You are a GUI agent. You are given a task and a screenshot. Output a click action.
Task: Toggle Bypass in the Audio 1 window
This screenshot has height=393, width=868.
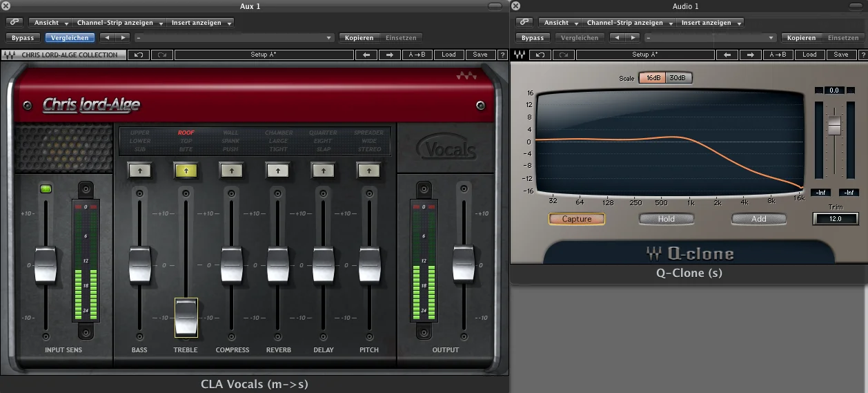[x=533, y=38]
